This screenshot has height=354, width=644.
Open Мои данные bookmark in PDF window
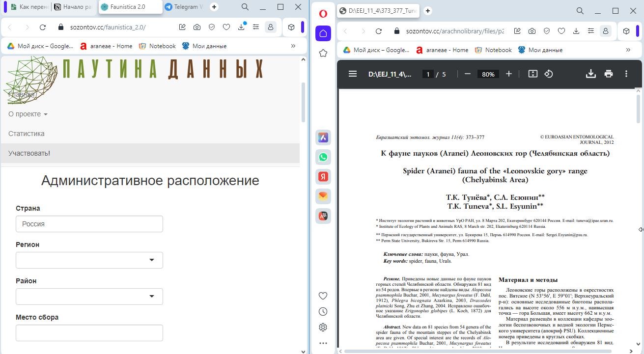point(540,50)
